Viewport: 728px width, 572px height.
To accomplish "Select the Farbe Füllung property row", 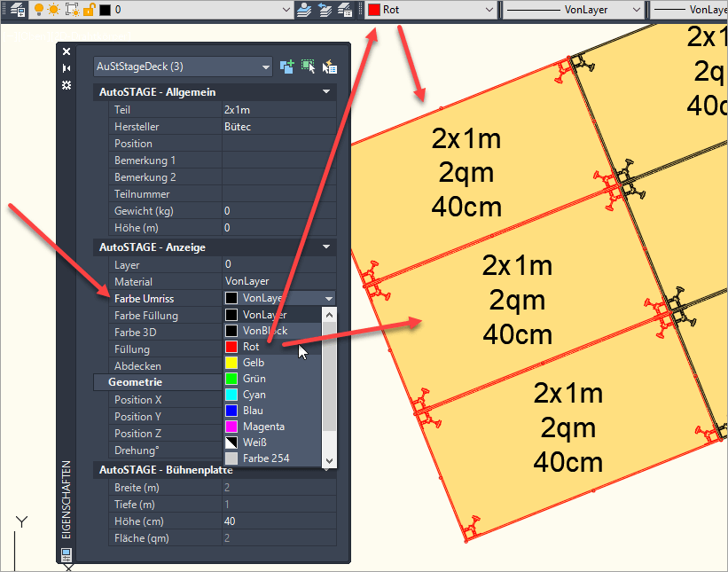I will [x=166, y=316].
